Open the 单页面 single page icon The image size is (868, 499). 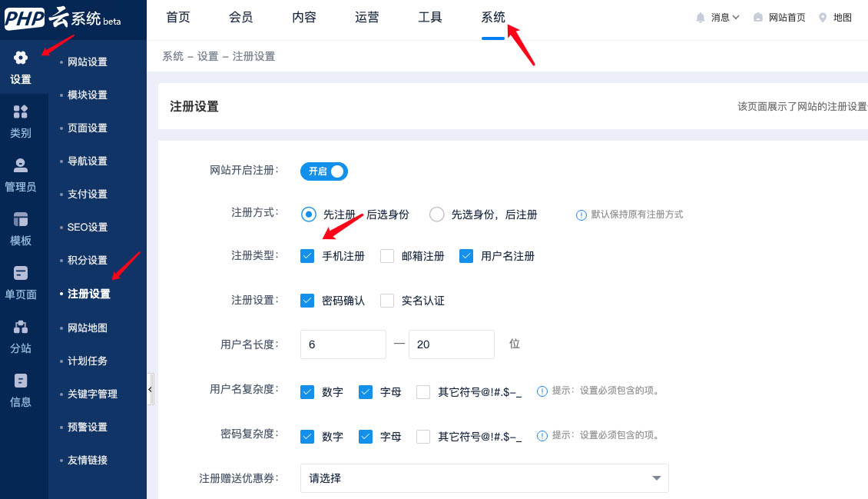[21, 274]
